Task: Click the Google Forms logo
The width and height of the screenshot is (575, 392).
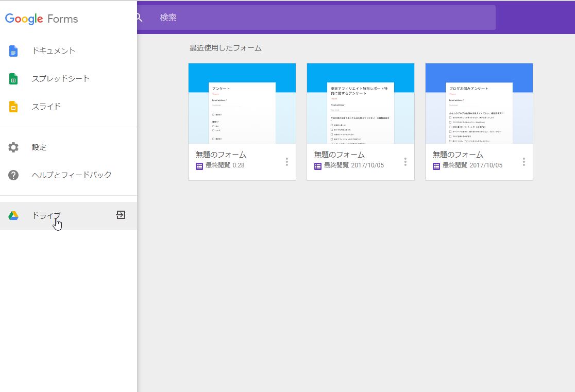Action: pos(41,19)
